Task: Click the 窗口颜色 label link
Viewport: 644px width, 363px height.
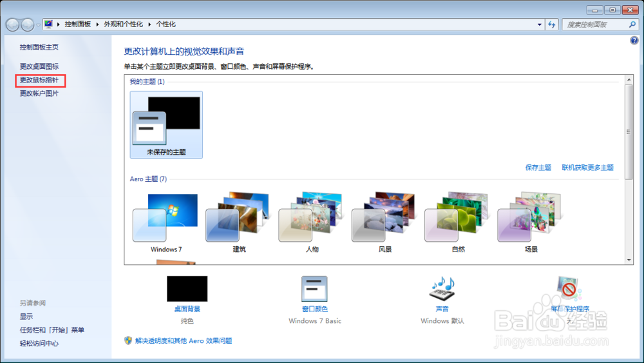Action: point(315,309)
